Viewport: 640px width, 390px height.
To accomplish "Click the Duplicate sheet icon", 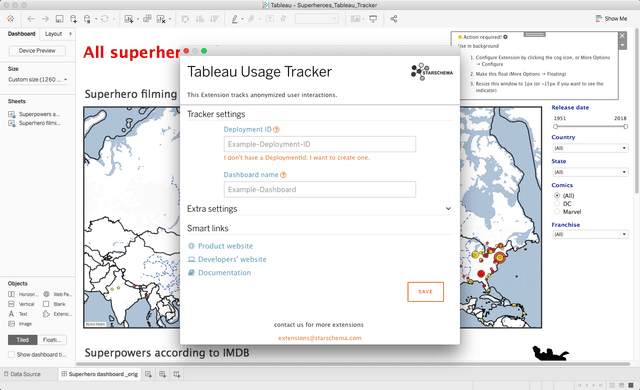I will pyautogui.click(x=147, y=19).
